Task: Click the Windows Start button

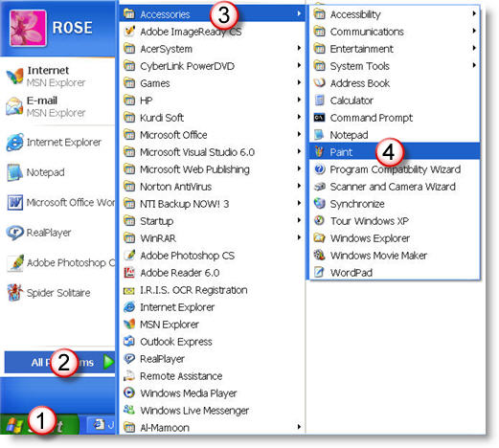Action: click(39, 425)
